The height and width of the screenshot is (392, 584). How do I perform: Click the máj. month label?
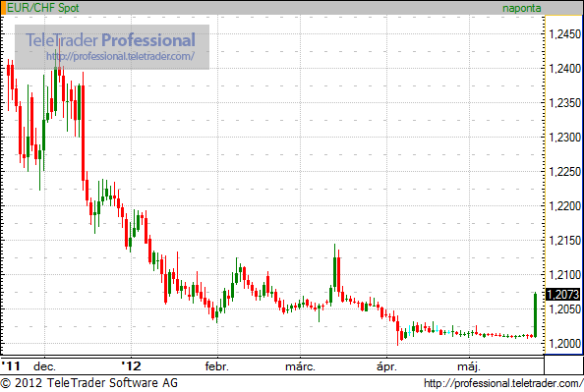[x=469, y=366]
